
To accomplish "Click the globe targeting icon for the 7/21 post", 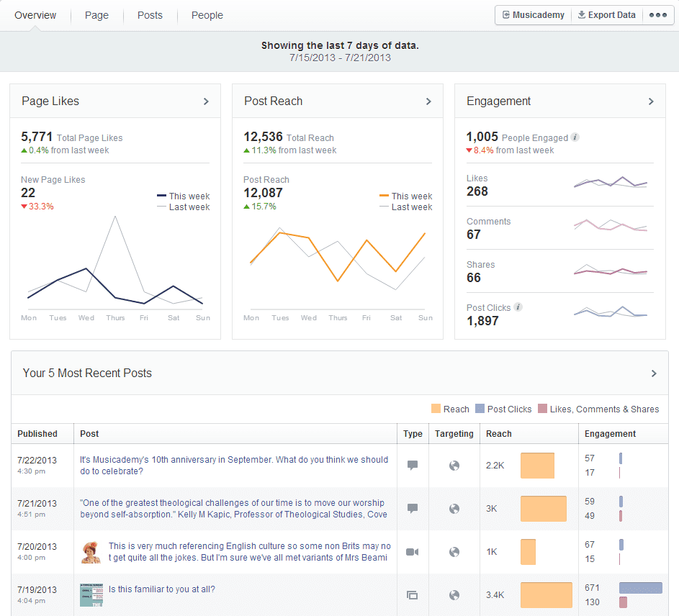I will [454, 508].
